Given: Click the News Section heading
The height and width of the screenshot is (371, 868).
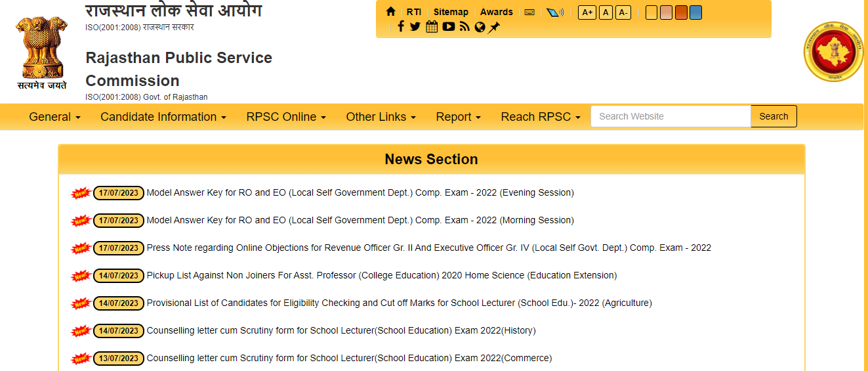Looking at the screenshot, I should [431, 160].
